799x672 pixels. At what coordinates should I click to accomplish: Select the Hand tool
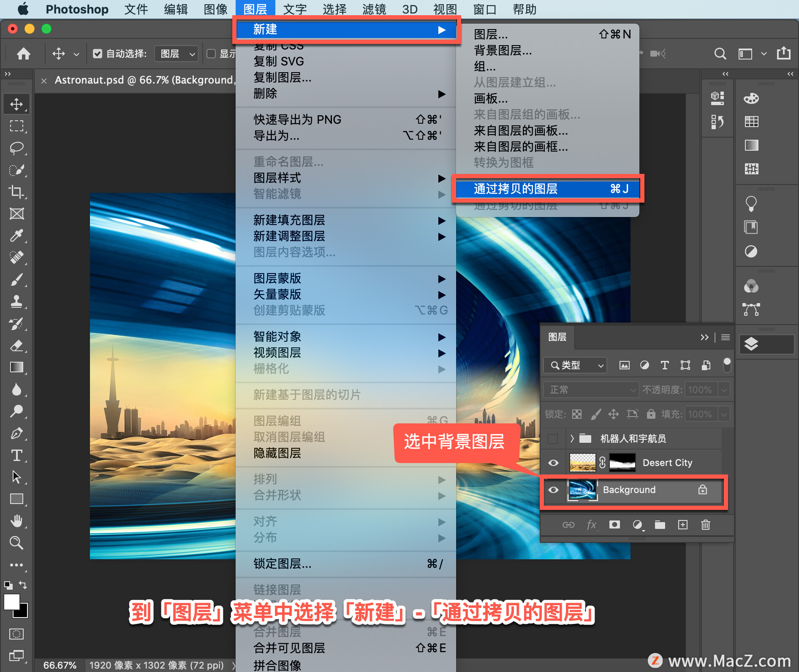16,521
